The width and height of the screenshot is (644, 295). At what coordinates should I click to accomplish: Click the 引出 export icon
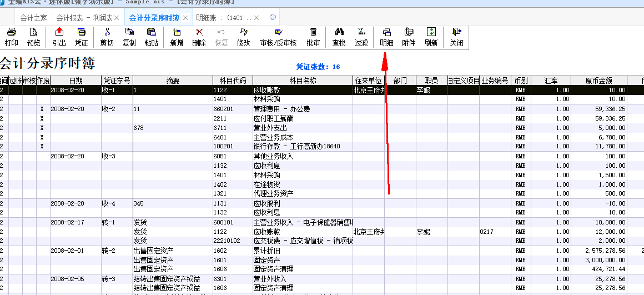click(59, 37)
